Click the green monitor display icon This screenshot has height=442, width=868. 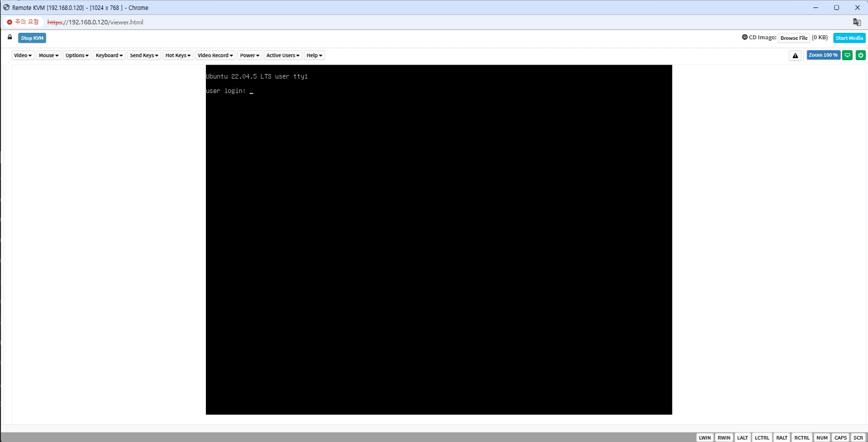tap(848, 55)
